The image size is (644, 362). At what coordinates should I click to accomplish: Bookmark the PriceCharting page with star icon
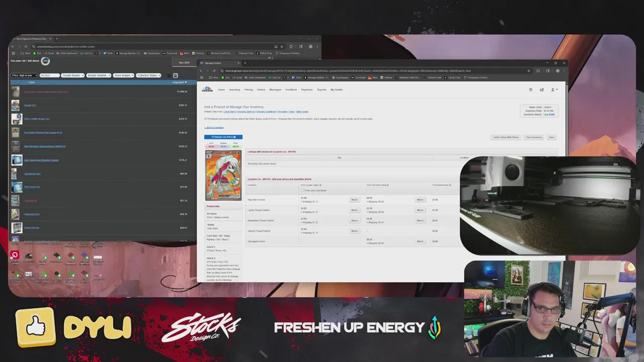click(282, 46)
